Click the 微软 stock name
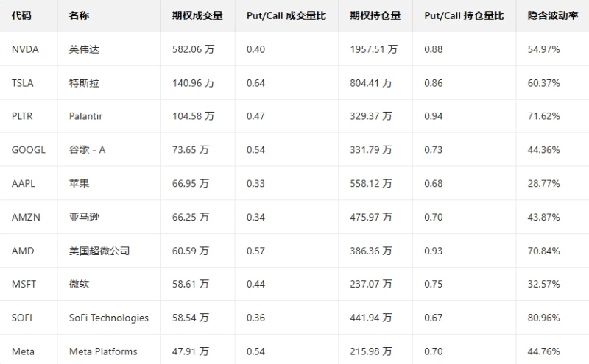 tap(79, 284)
